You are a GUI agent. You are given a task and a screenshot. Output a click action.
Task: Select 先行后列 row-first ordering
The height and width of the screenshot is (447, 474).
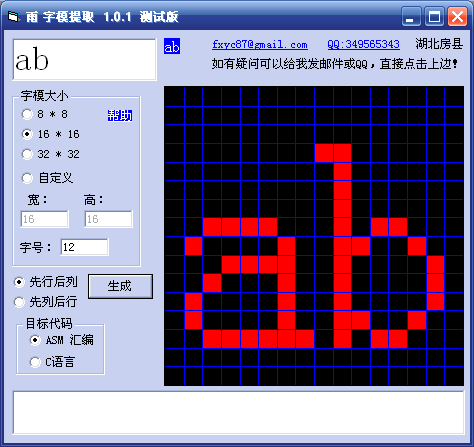[46, 282]
